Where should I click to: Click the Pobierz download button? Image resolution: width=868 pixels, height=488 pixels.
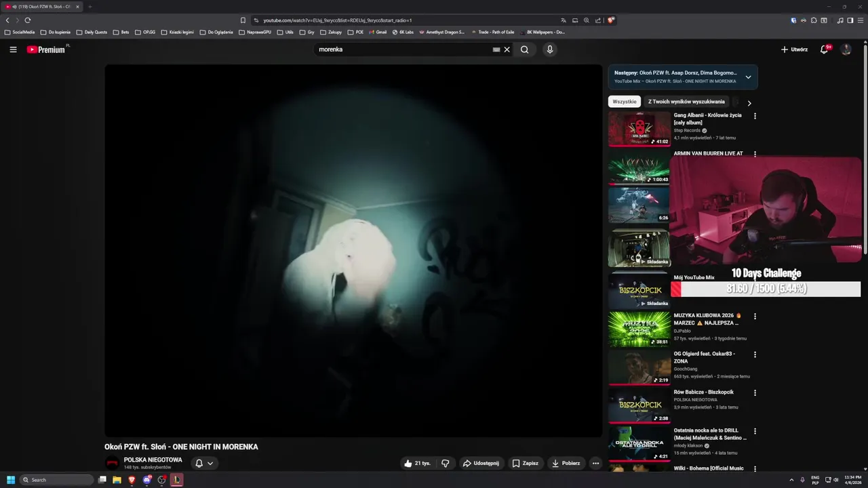[566, 464]
